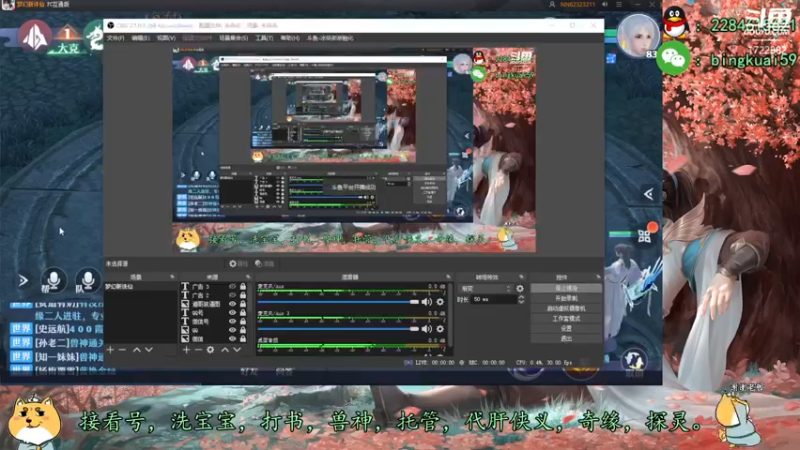The height and width of the screenshot is (450, 800).
Task: Open emulator hamburger menu in title bar
Action: point(619,4)
